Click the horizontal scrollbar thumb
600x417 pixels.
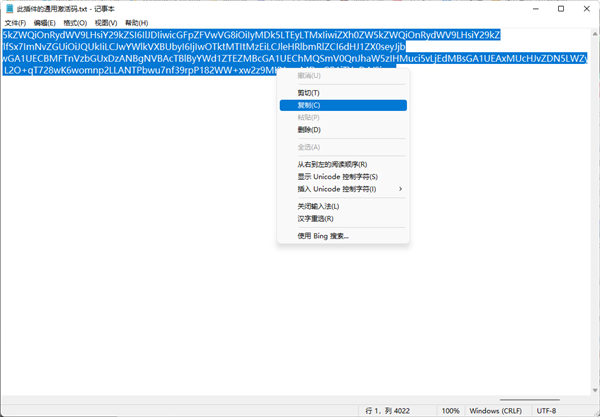point(530,400)
